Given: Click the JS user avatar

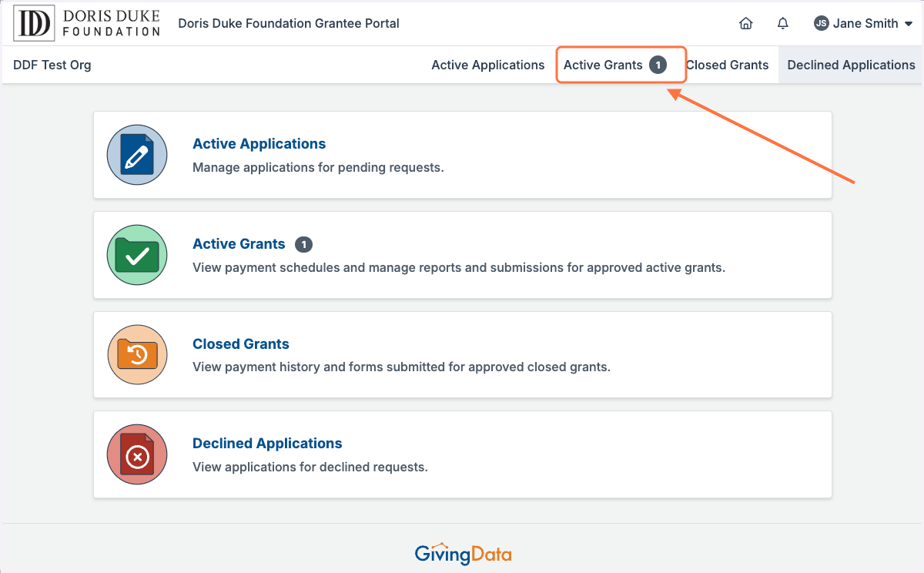Looking at the screenshot, I should pos(822,23).
